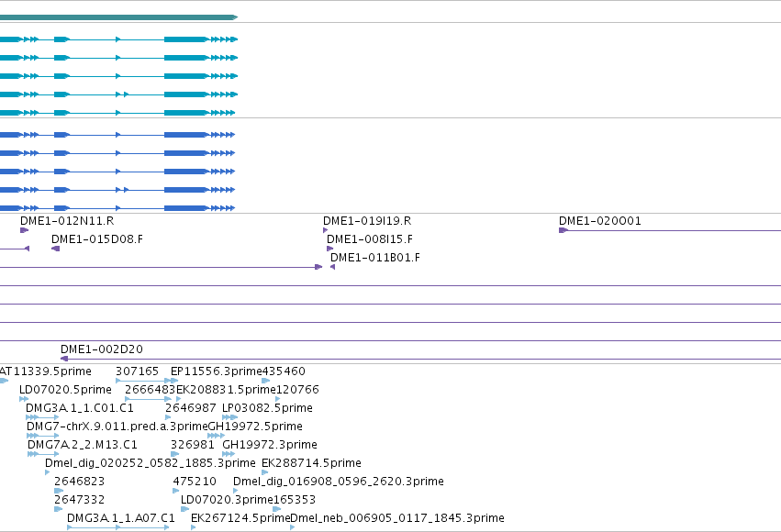The width and height of the screenshot is (781, 532).
Task: Click the purple arrow glyph beneath DME1-012N11.R
Action: pos(24,230)
